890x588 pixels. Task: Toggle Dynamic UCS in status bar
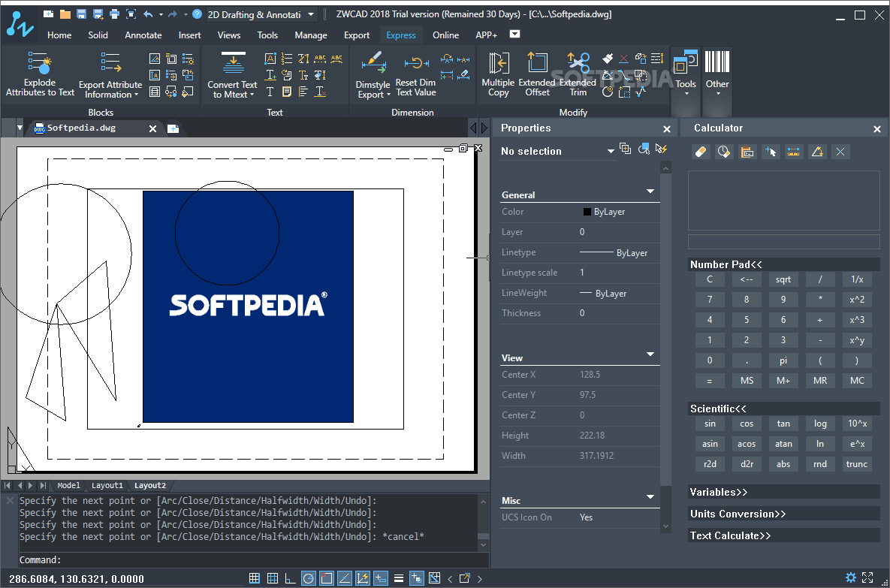pyautogui.click(x=363, y=578)
